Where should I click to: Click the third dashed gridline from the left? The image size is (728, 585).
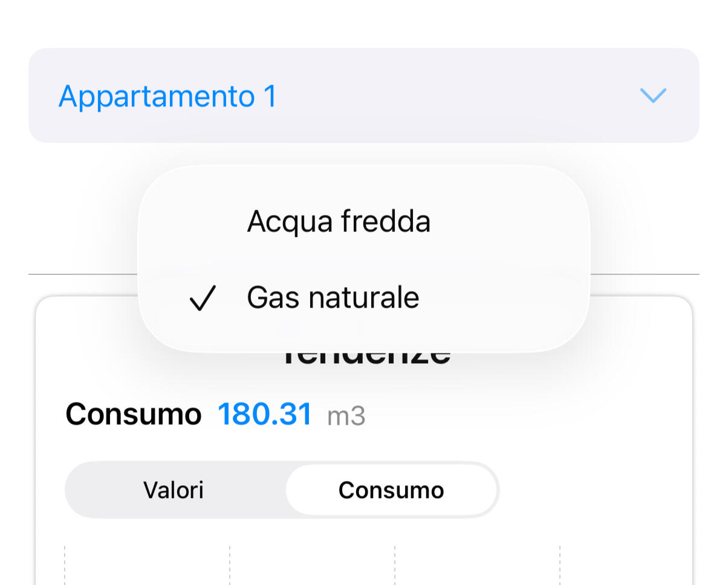[x=395, y=565]
